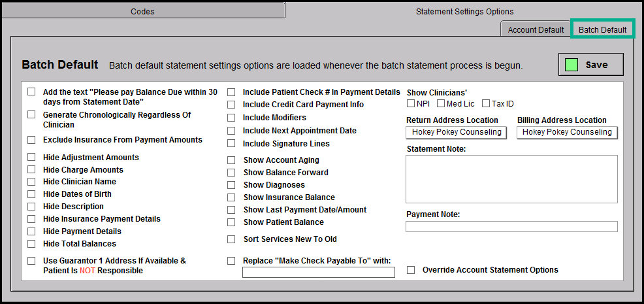Image resolution: width=644 pixels, height=304 pixels.
Task: Check Override Account Statement Options
Action: (x=411, y=270)
